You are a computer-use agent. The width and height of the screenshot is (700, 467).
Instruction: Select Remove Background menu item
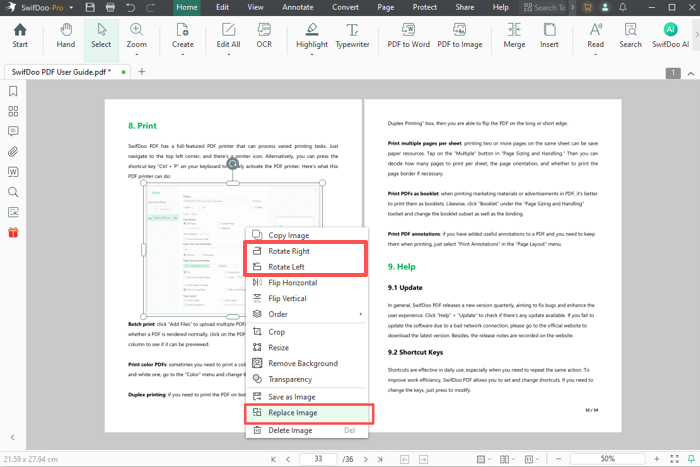click(307, 363)
